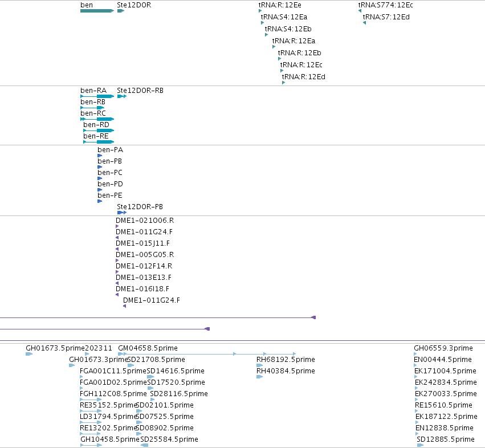Open the DME1-016I18.F feature label
The image size is (485, 448).
pos(142,289)
